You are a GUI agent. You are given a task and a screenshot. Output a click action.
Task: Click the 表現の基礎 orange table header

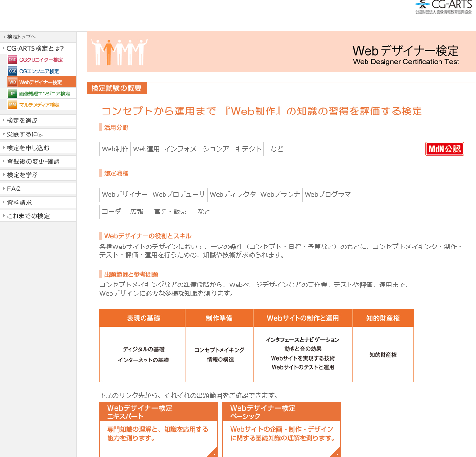point(143,318)
